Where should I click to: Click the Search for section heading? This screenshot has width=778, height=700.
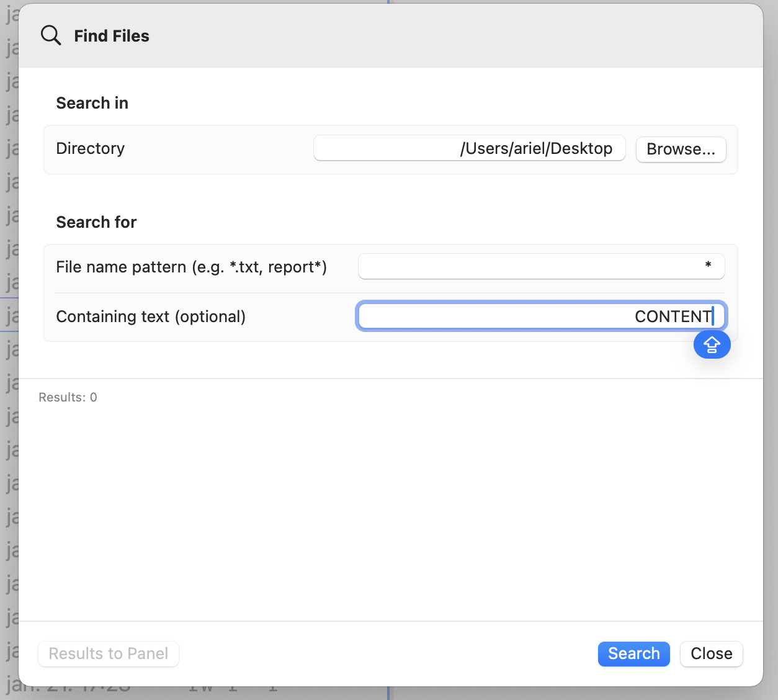coord(96,222)
